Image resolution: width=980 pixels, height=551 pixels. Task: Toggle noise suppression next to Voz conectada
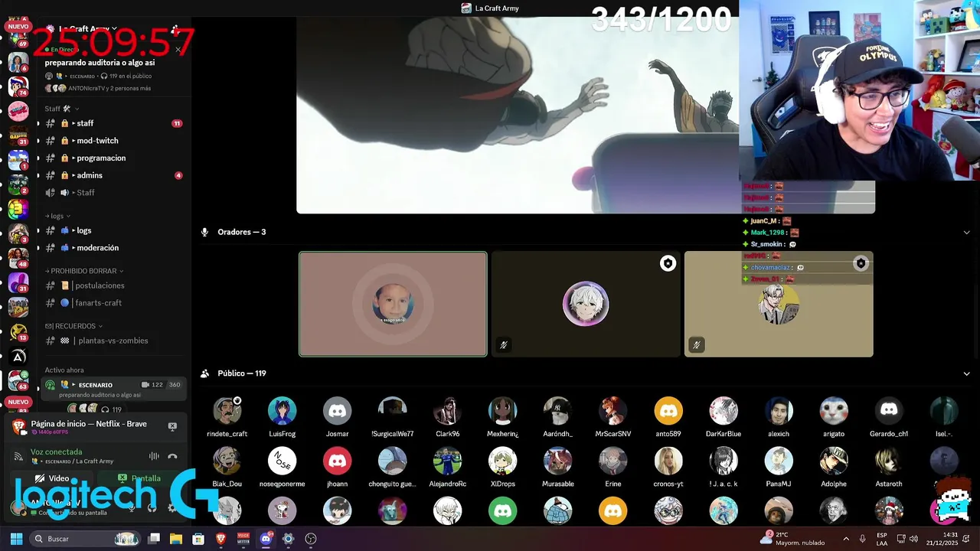click(x=154, y=456)
